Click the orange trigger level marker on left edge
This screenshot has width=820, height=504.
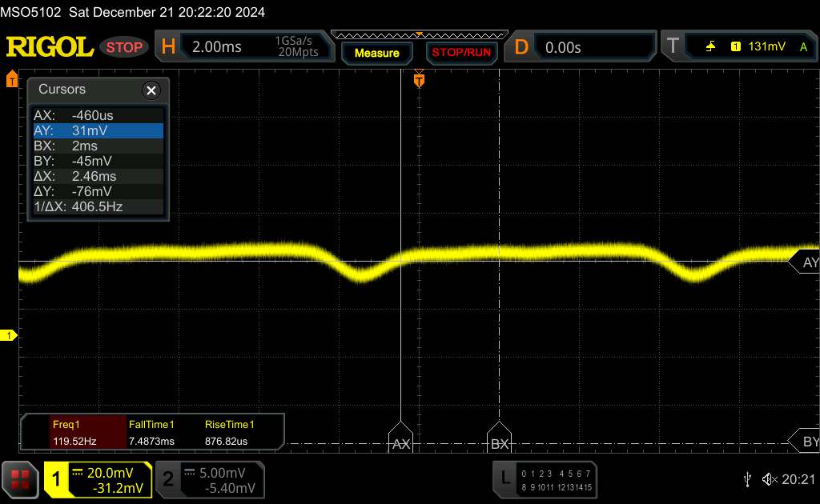pos(11,79)
